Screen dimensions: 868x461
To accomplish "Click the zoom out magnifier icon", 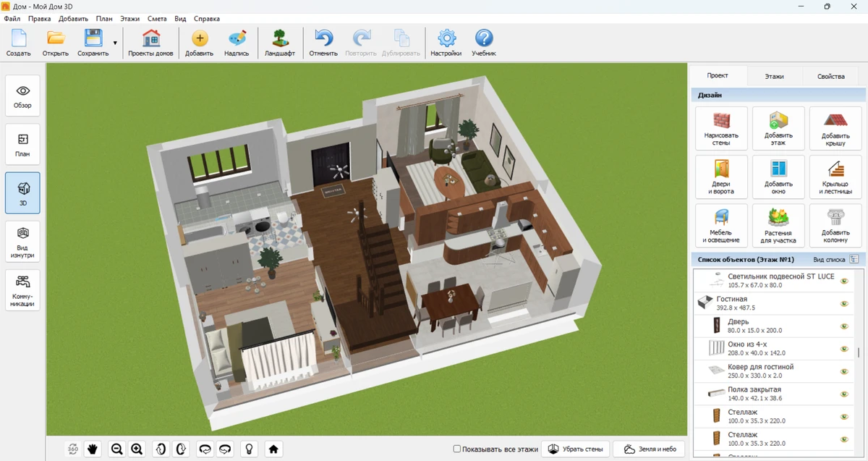I will [116, 449].
